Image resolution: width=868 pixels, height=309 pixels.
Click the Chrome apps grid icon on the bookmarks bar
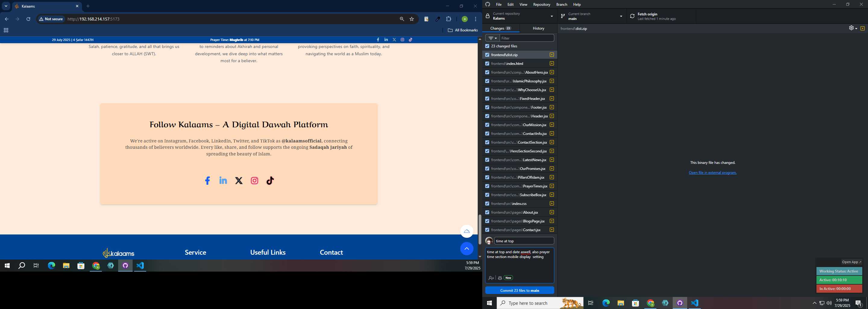tap(6, 30)
